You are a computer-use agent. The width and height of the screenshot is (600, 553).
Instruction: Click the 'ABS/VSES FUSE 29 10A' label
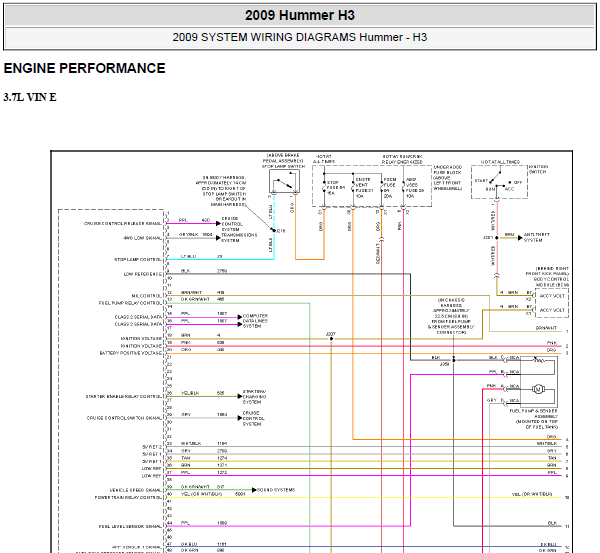pos(415,188)
